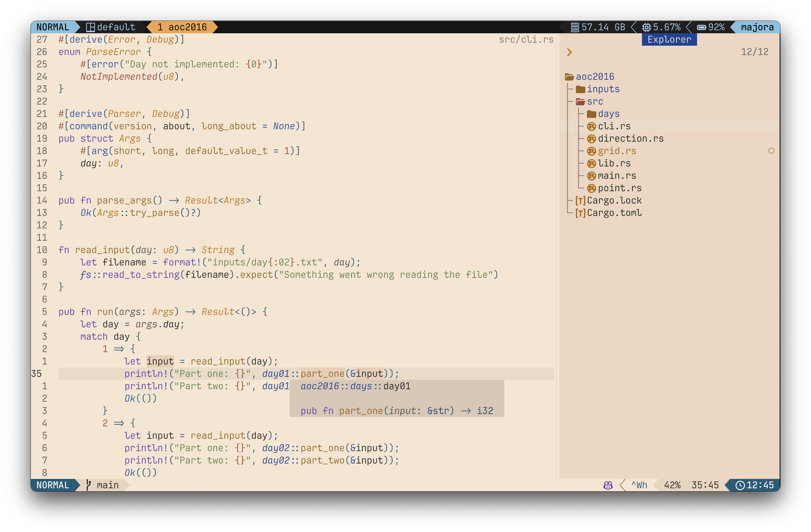Click the git branch icon beside main
The height and width of the screenshot is (532, 811).
88,485
